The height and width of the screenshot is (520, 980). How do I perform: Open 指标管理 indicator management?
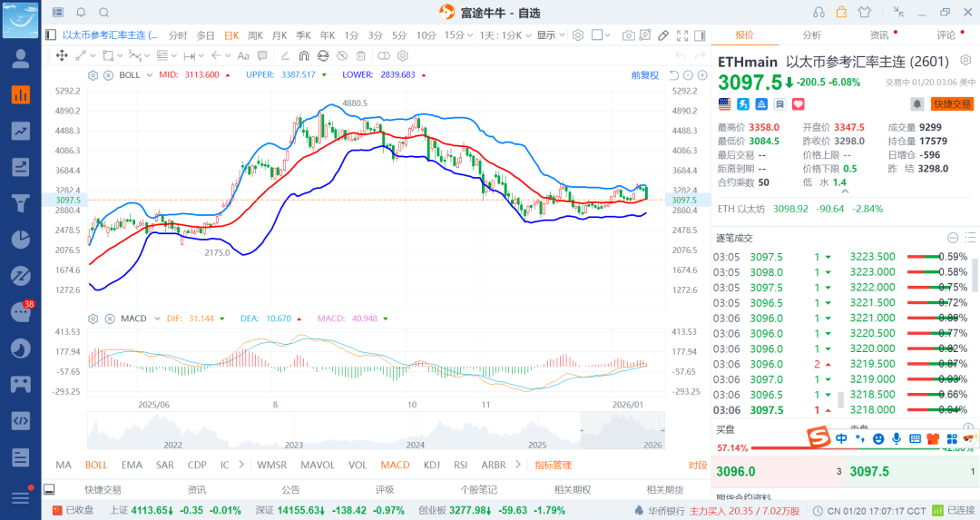coord(554,465)
